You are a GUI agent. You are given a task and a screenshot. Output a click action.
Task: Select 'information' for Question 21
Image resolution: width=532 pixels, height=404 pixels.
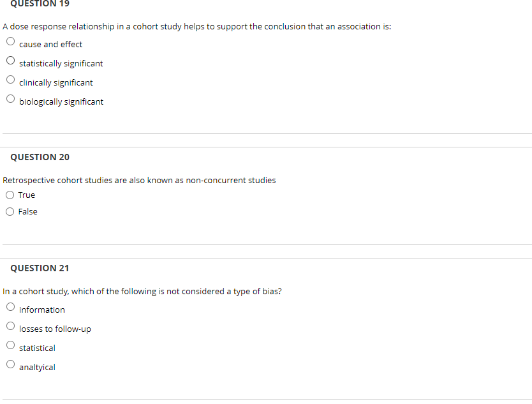(x=10, y=306)
